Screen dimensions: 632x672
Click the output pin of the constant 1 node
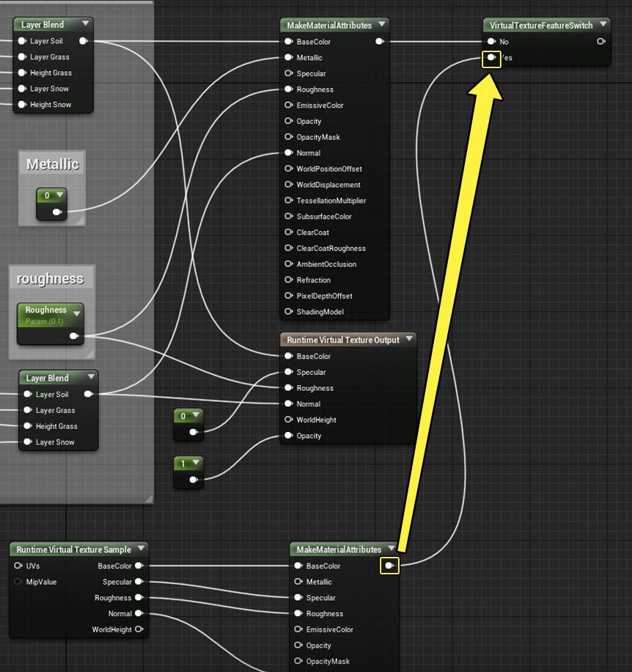pos(194,480)
